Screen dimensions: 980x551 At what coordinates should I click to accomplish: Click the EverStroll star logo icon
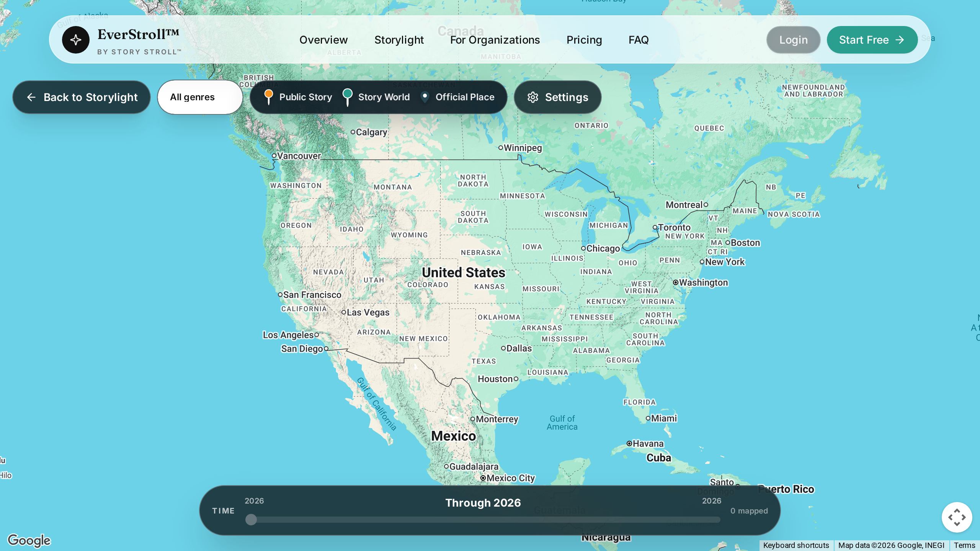tap(76, 40)
